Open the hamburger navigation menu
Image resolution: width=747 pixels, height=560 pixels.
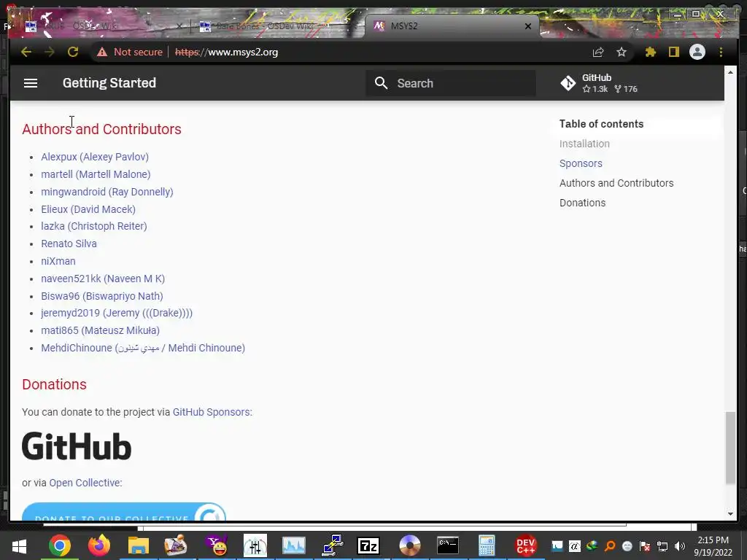pyautogui.click(x=31, y=83)
